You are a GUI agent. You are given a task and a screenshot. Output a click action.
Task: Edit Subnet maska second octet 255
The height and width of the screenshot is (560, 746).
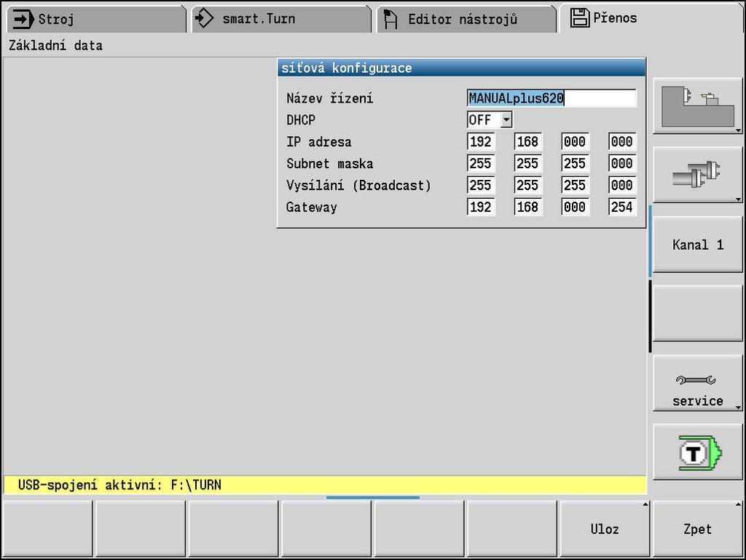[x=528, y=164]
